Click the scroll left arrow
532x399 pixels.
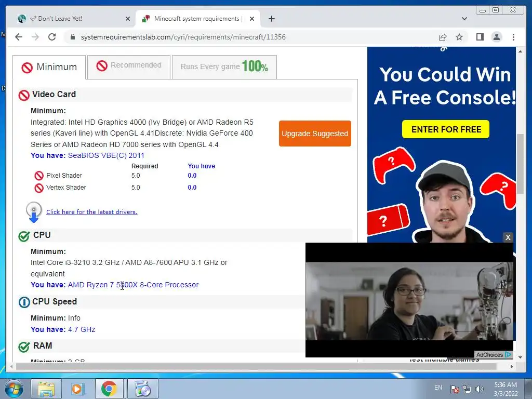pyautogui.click(x=11, y=366)
